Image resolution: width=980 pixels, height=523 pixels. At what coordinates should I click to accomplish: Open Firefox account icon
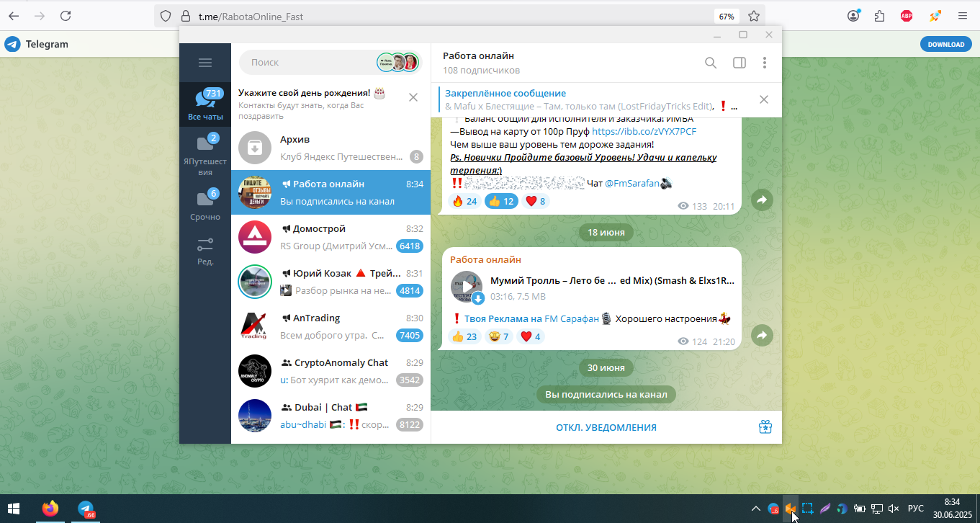point(853,16)
